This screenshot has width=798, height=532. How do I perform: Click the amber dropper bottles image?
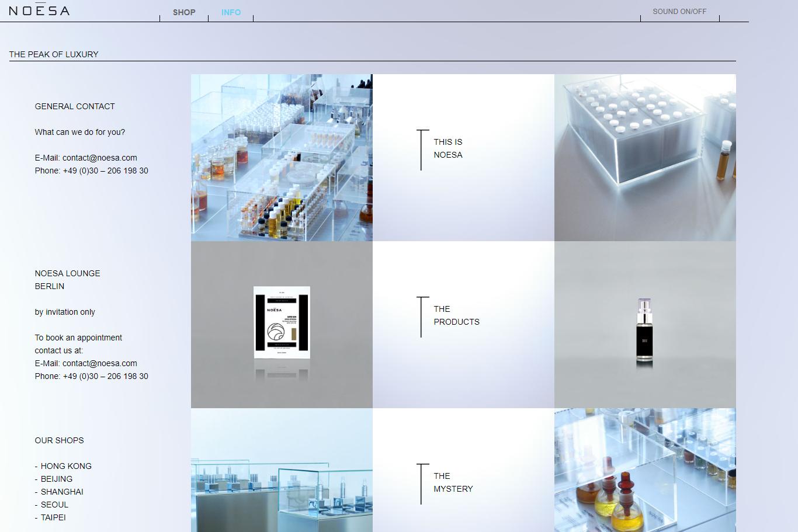[645, 470]
